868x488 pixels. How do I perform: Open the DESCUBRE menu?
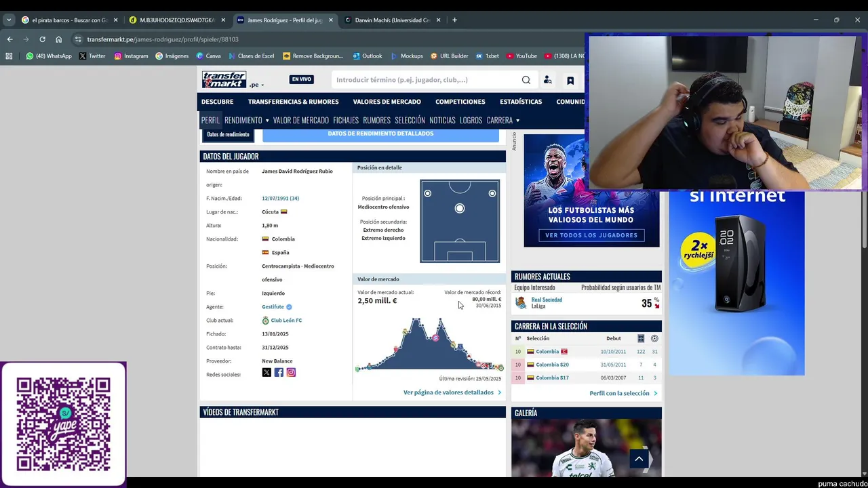click(x=217, y=102)
